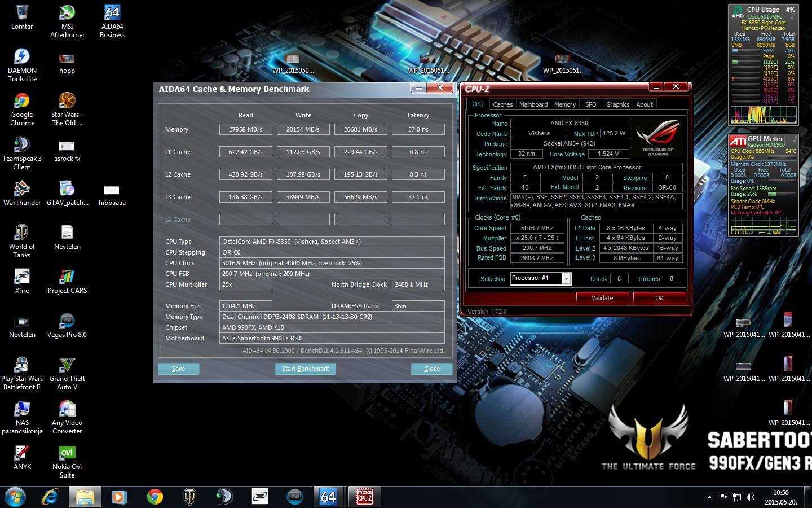Click L3 Cache Copy 56629 MB/s value
Screen dimensions: 812x508
tap(361, 197)
